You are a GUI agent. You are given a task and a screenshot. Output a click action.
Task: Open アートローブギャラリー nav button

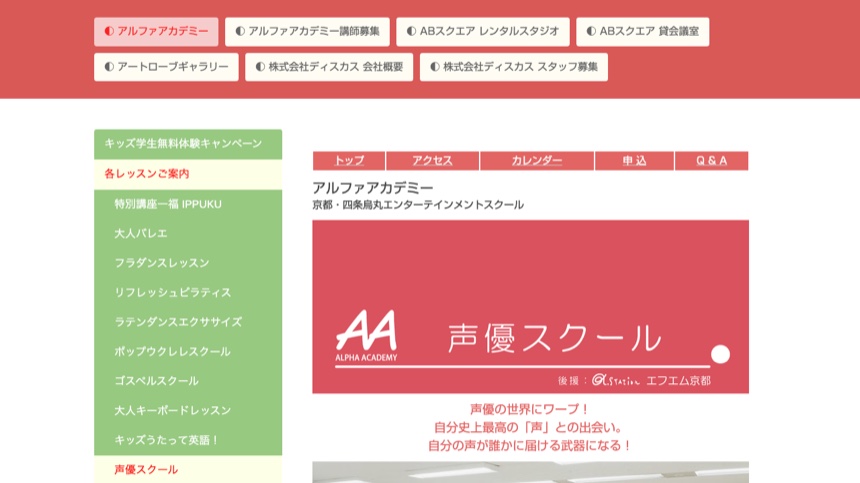click(x=166, y=67)
